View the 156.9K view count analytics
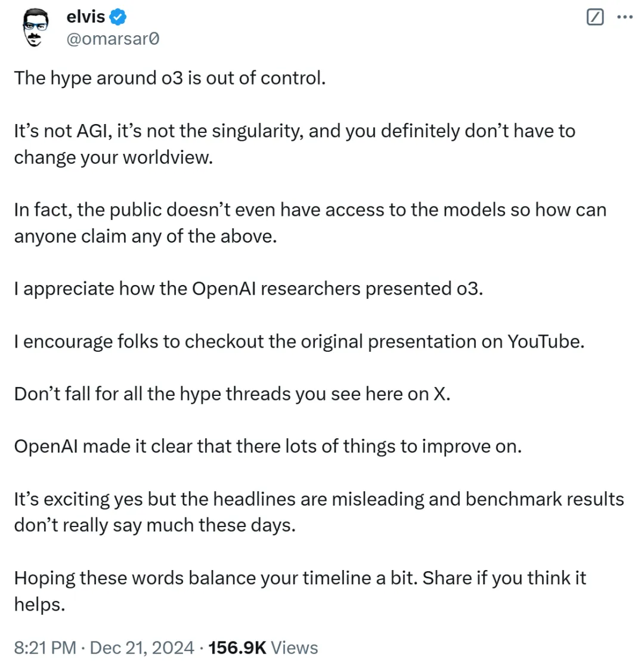644x666 pixels. click(237, 648)
